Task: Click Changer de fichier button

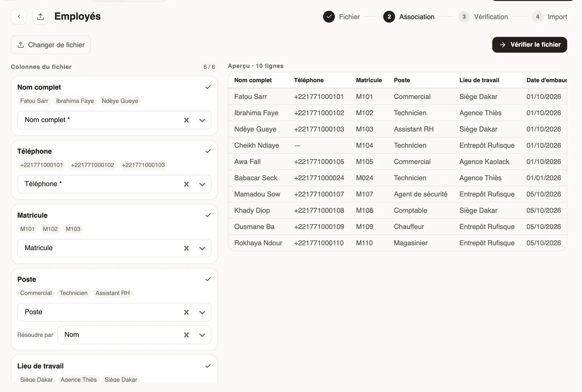Action: coord(51,45)
